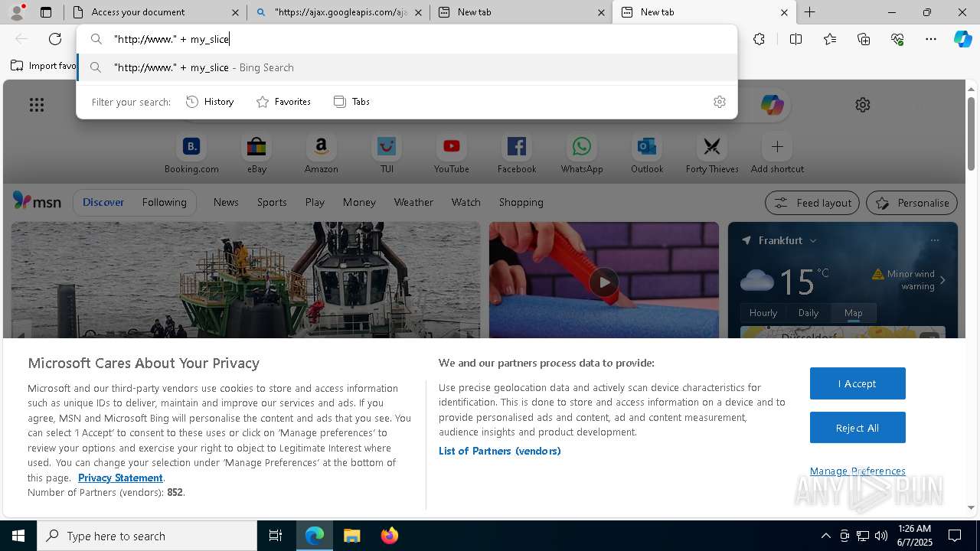Select the Map weather tab
Viewport: 980px width, 551px height.
pos(853,312)
